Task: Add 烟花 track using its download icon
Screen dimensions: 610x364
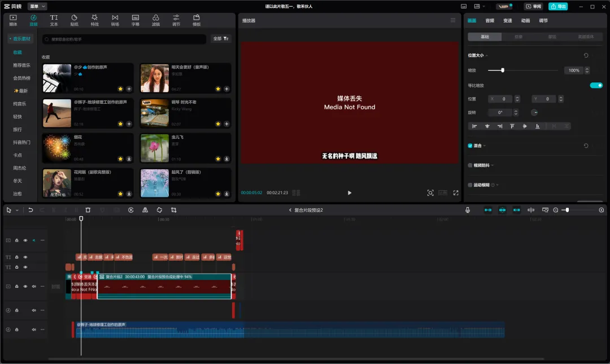Action: tap(129, 159)
